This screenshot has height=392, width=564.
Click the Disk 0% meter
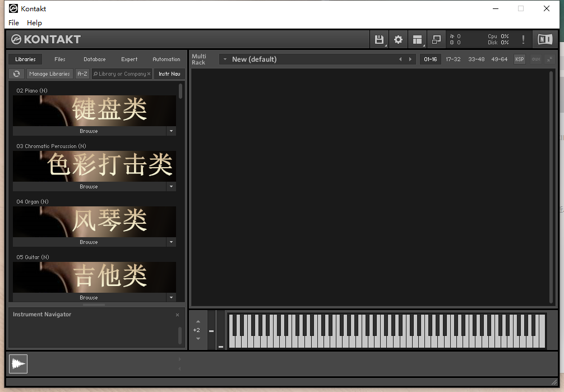498,43
